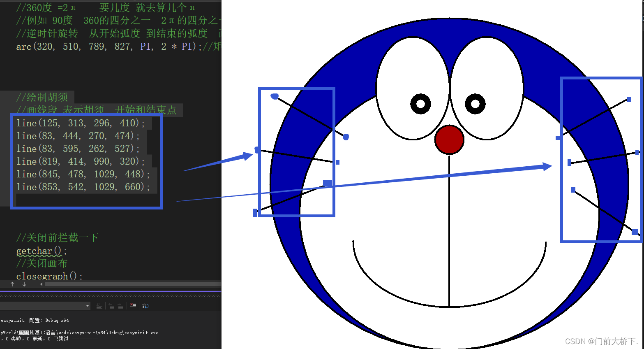The width and height of the screenshot is (644, 349).
Task: Clear all output with the red X icon
Action: click(x=133, y=305)
